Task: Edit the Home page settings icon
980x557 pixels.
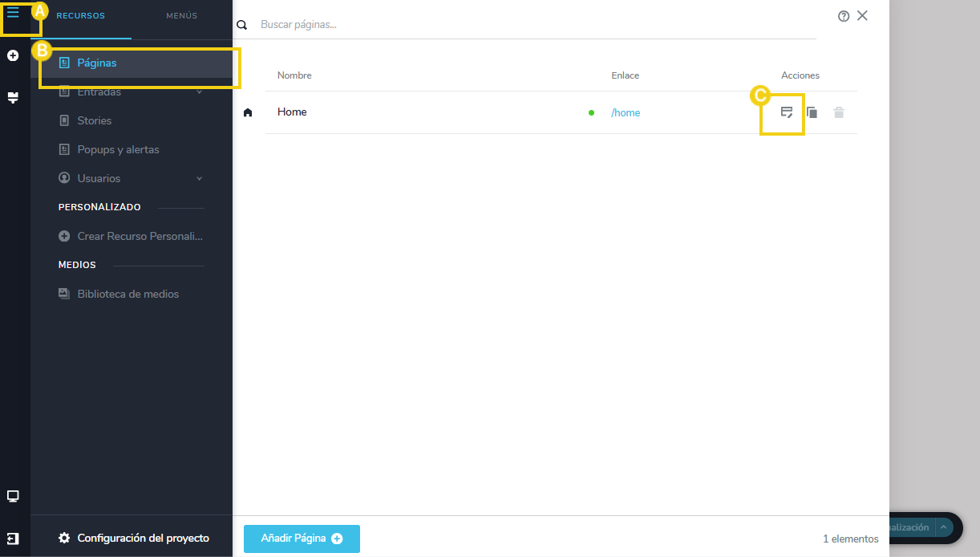Action: [787, 112]
